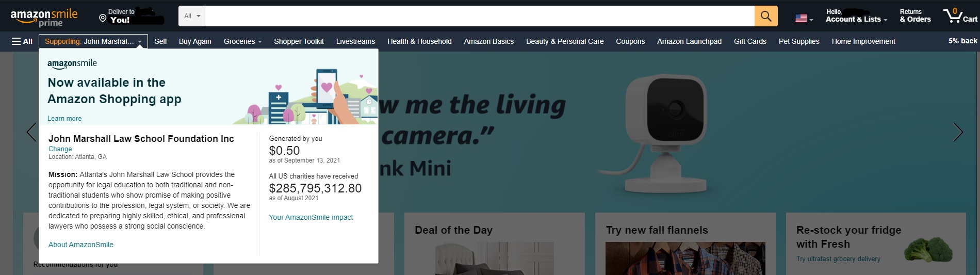Open the All search category dropdown
980x275 pixels.
192,17
